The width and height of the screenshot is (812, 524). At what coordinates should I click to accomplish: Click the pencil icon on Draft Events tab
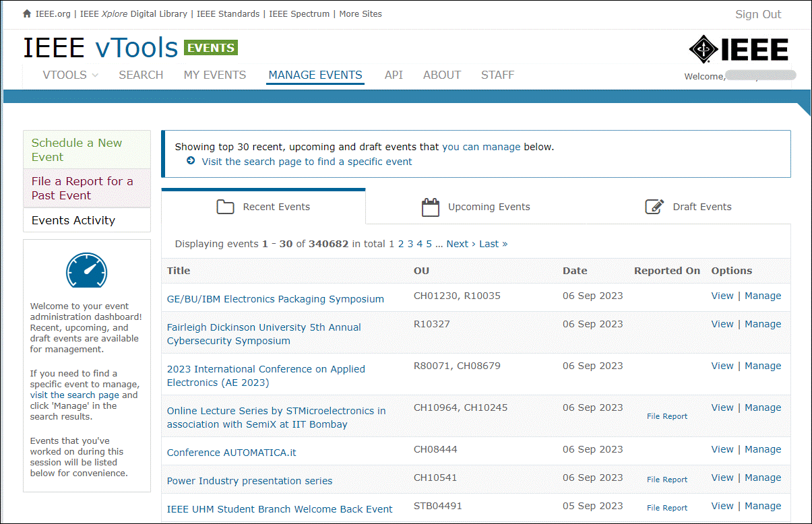(x=654, y=207)
